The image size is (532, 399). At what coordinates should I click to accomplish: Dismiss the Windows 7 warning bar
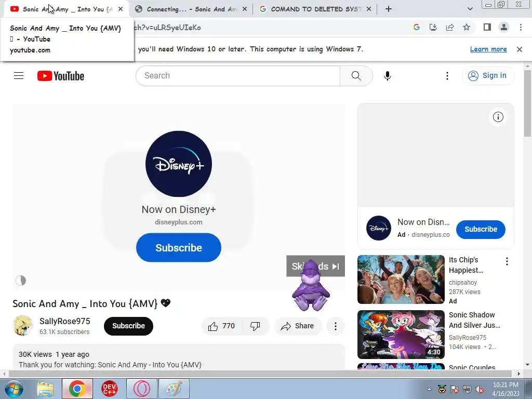click(x=519, y=49)
